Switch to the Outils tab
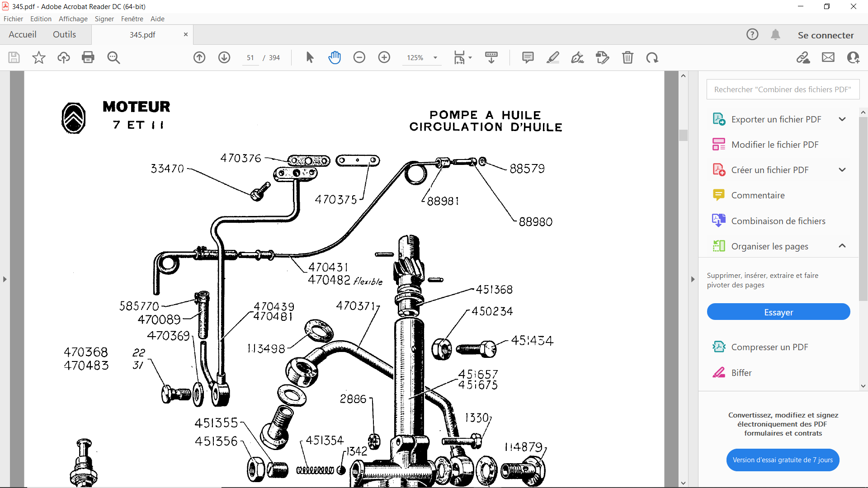 pyautogui.click(x=64, y=35)
